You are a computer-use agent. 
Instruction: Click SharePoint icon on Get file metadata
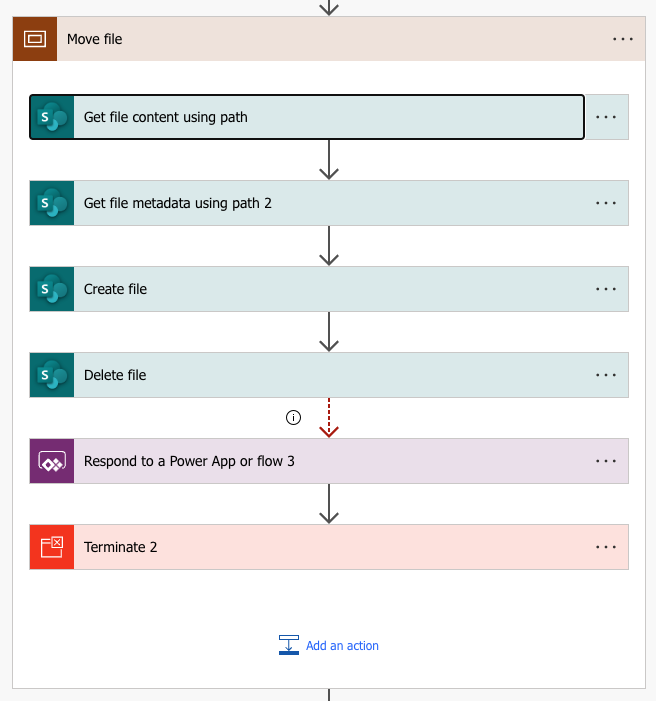tap(52, 203)
